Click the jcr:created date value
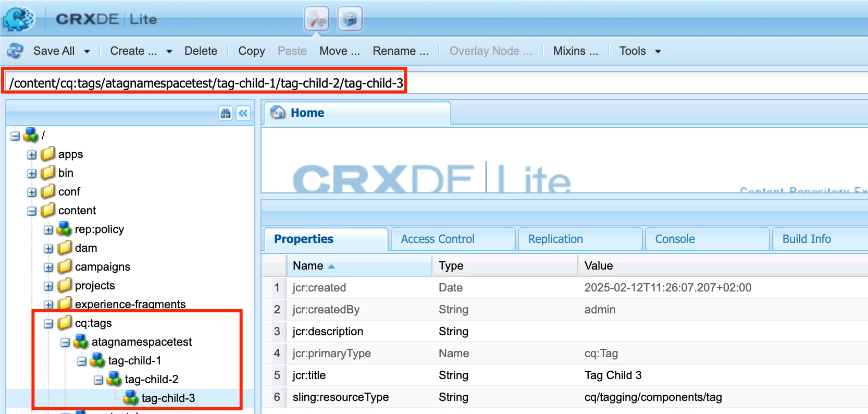 click(x=668, y=288)
